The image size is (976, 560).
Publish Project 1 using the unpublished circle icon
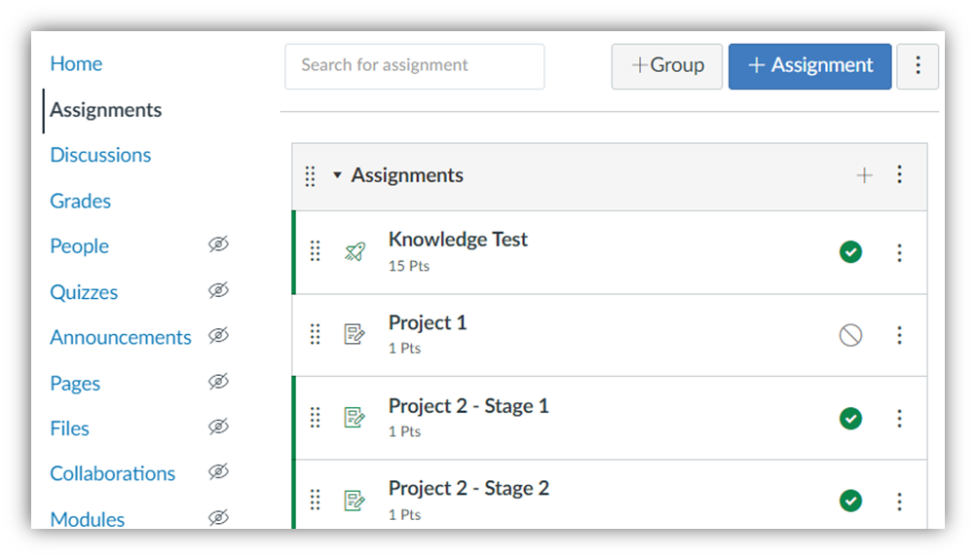point(850,335)
